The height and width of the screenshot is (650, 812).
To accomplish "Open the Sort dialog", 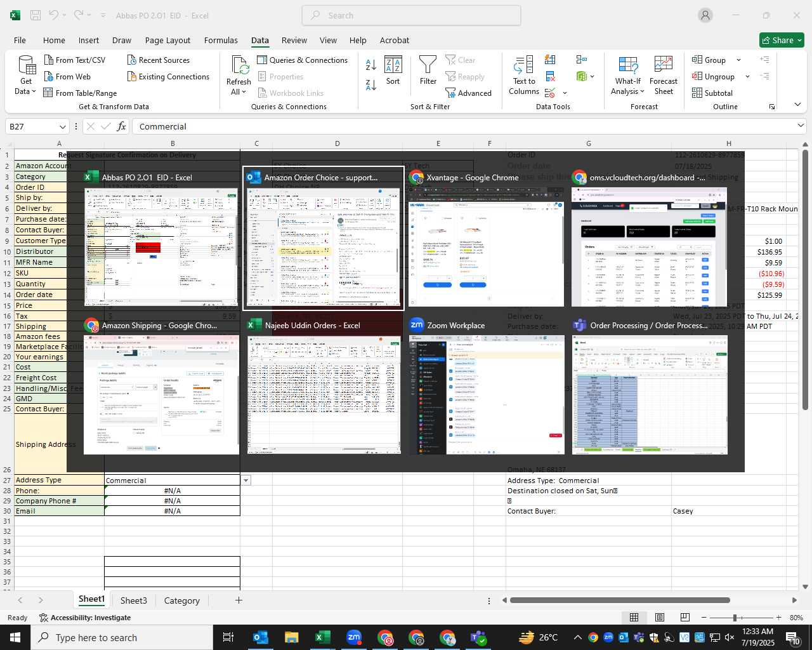I will pyautogui.click(x=393, y=70).
